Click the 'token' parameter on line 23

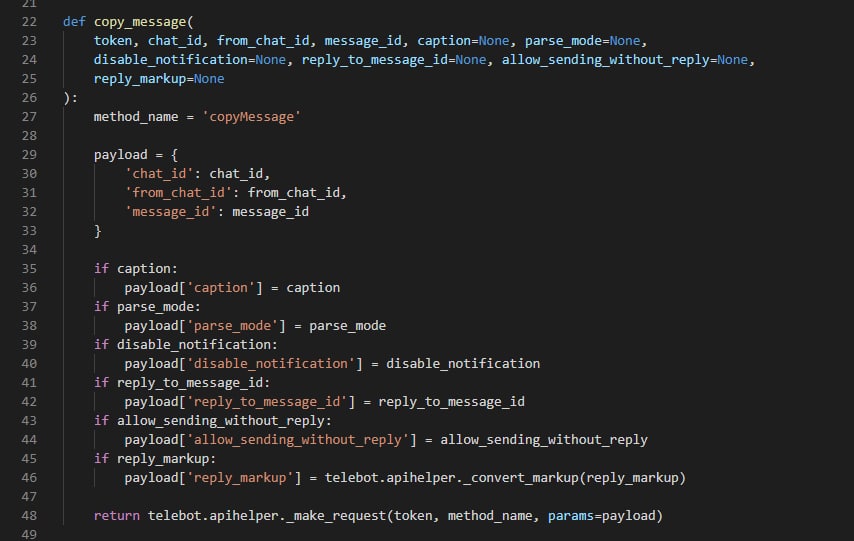(x=113, y=41)
